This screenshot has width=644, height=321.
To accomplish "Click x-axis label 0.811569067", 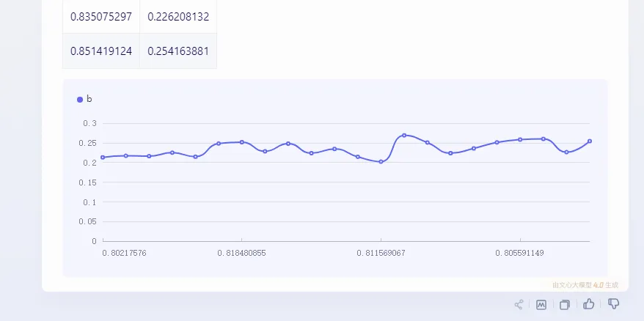I will tap(381, 253).
